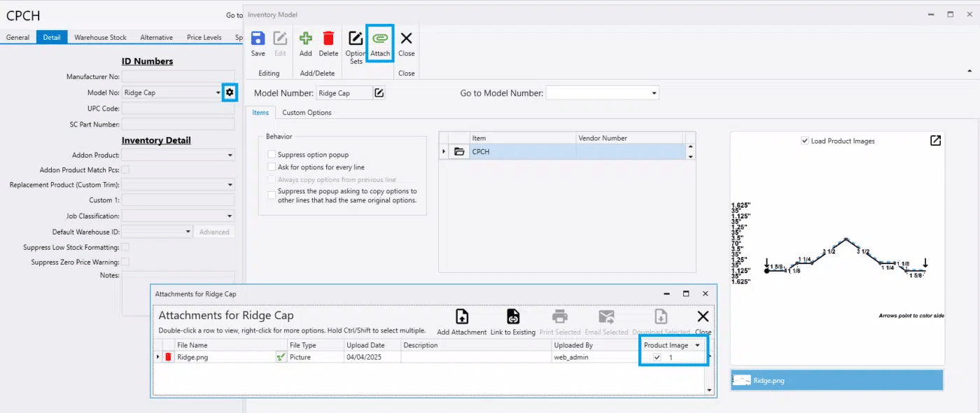980x413 pixels.
Task: Toggle Always copy options from previous line
Action: 272,180
